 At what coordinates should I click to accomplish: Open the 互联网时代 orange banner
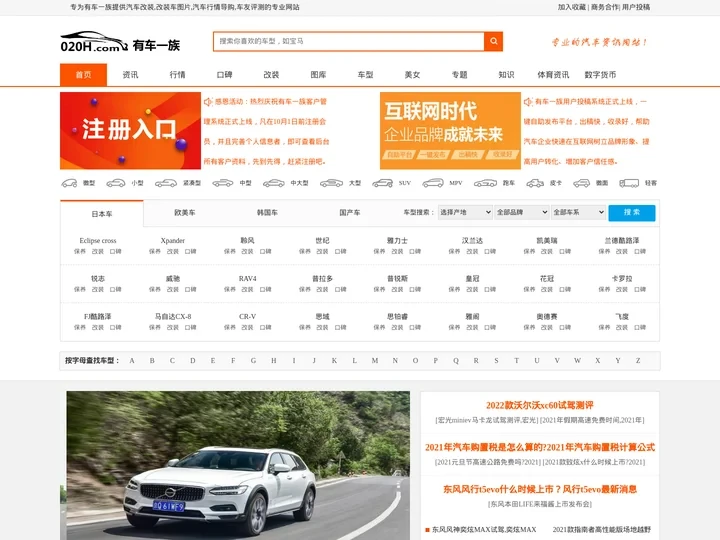pos(450,131)
